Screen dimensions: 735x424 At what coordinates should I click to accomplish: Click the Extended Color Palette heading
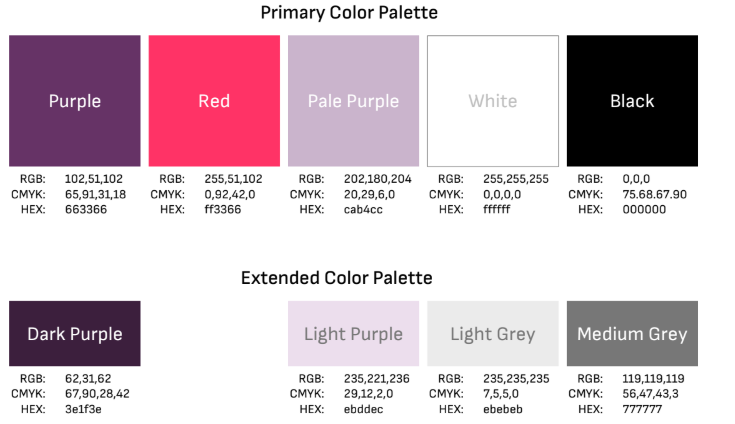337,278
